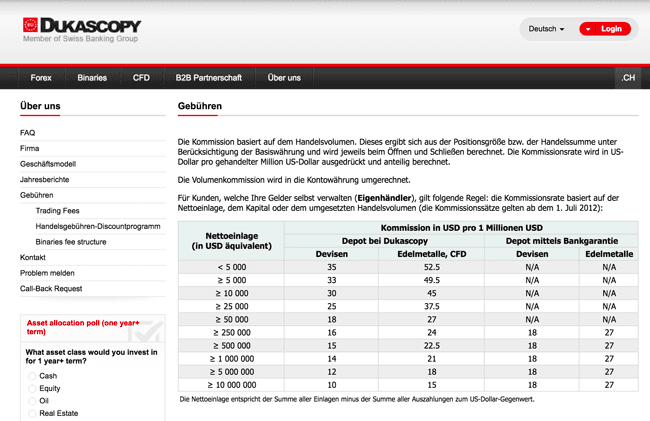Click the Gebühren page heading
Screen dimensions: 650x421
point(200,106)
